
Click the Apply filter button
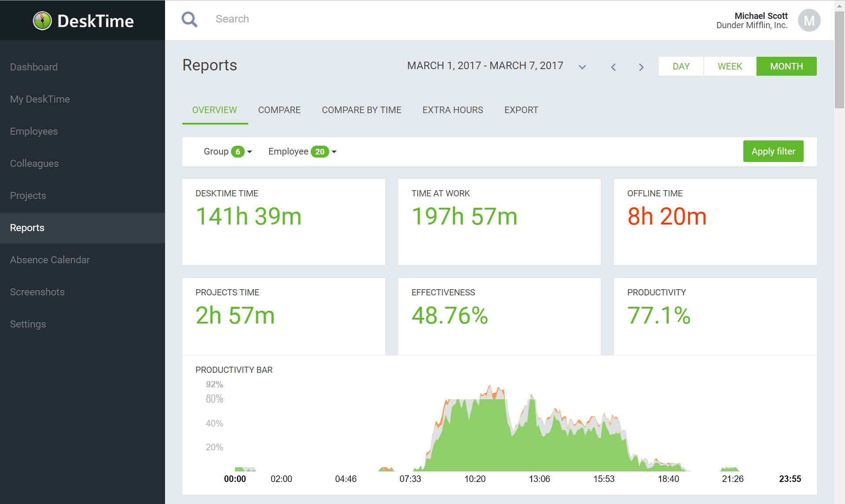point(773,151)
